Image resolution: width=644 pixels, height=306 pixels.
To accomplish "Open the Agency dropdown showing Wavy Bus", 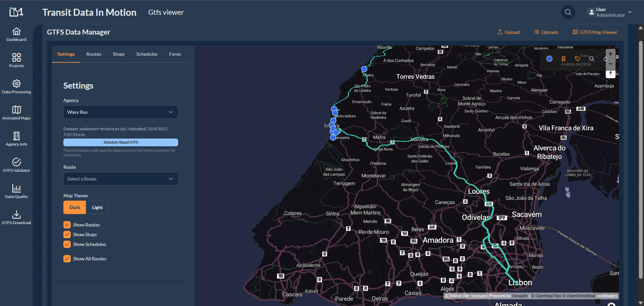I will coord(120,112).
